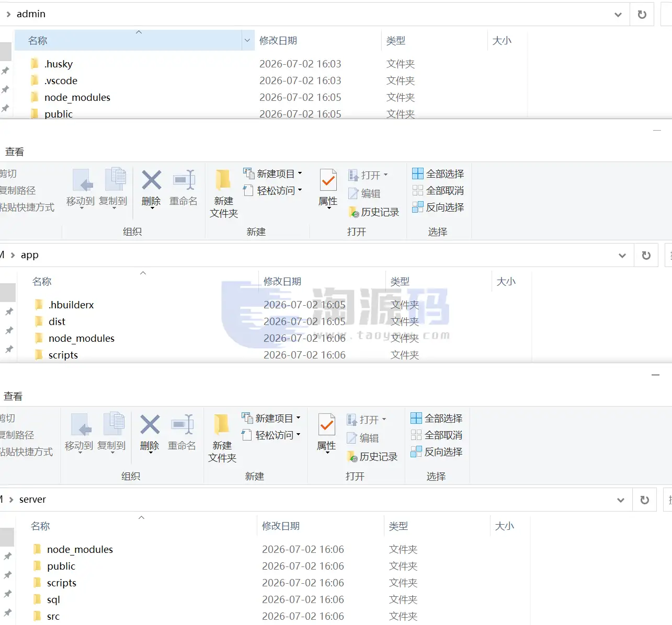Open the admin address bar history dropdown
The height and width of the screenshot is (625, 672).
point(618,15)
